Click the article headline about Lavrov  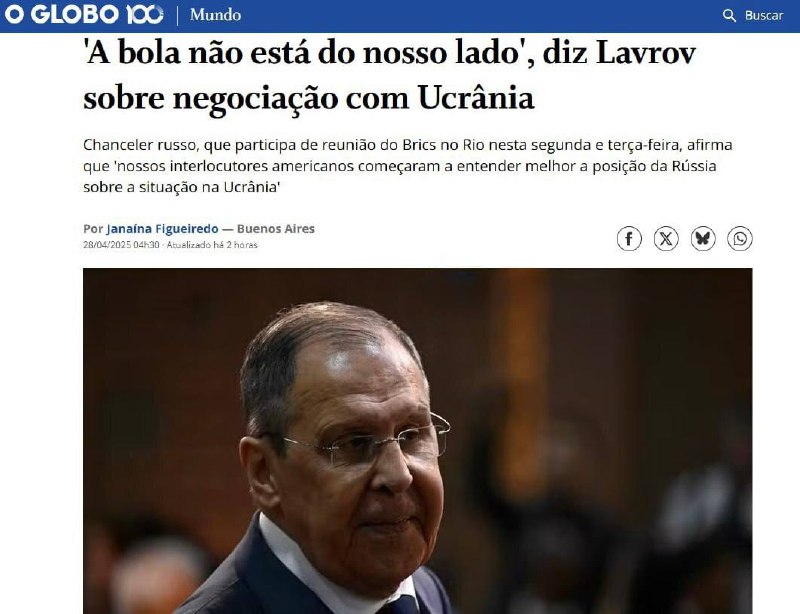pos(389,75)
